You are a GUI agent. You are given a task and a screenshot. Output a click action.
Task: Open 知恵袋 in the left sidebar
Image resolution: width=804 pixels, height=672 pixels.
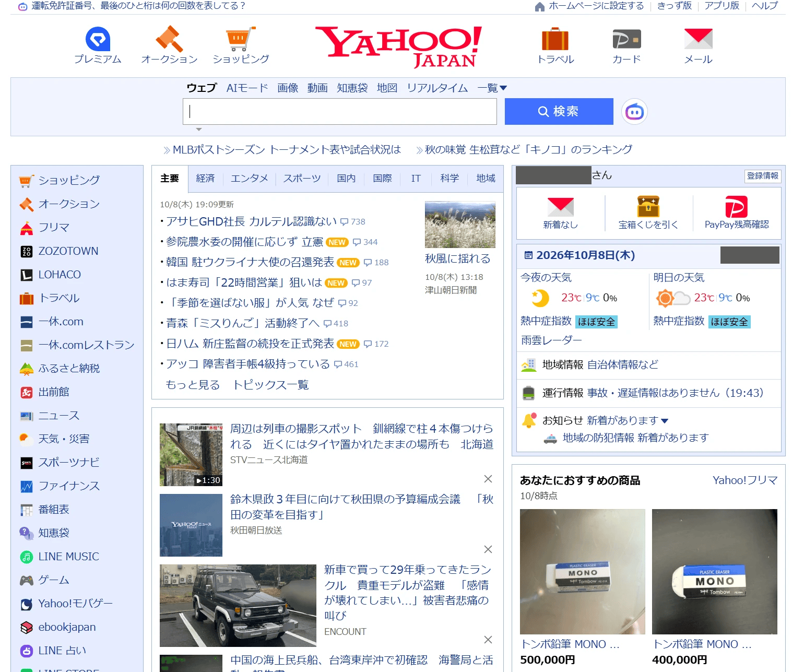[54, 533]
